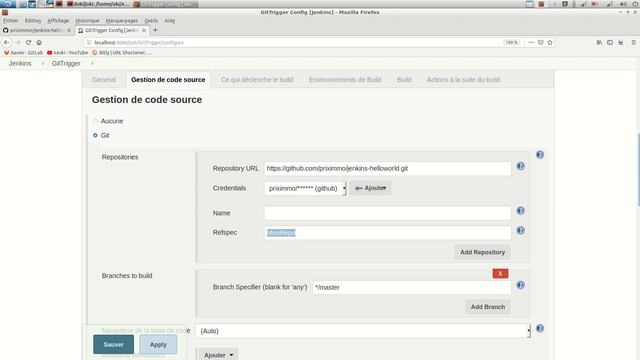Click the site info icon in address bar
The image size is (640, 360).
pos(89,42)
